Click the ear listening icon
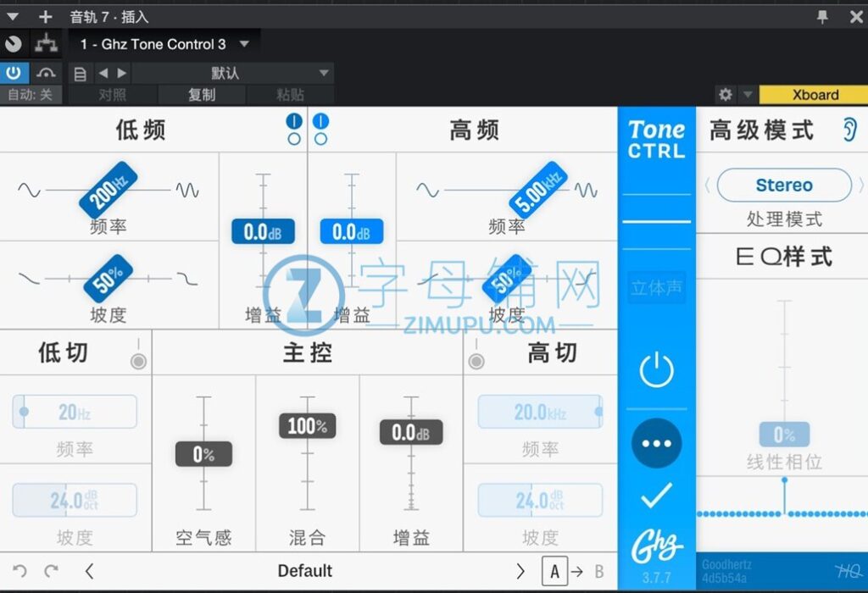 pyautogui.click(x=849, y=130)
